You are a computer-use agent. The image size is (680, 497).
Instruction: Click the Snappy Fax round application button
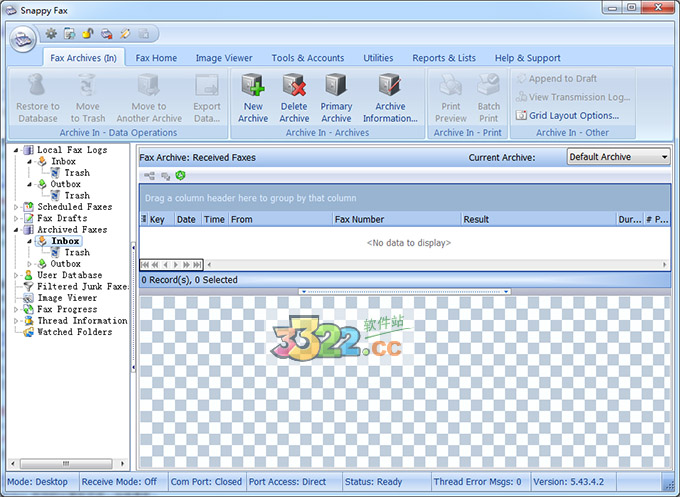pos(24,38)
